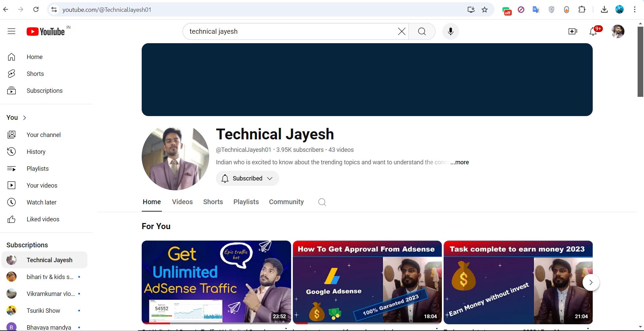Screen dimensions: 644x331
Task: Open the notifications bell
Action: (593, 31)
